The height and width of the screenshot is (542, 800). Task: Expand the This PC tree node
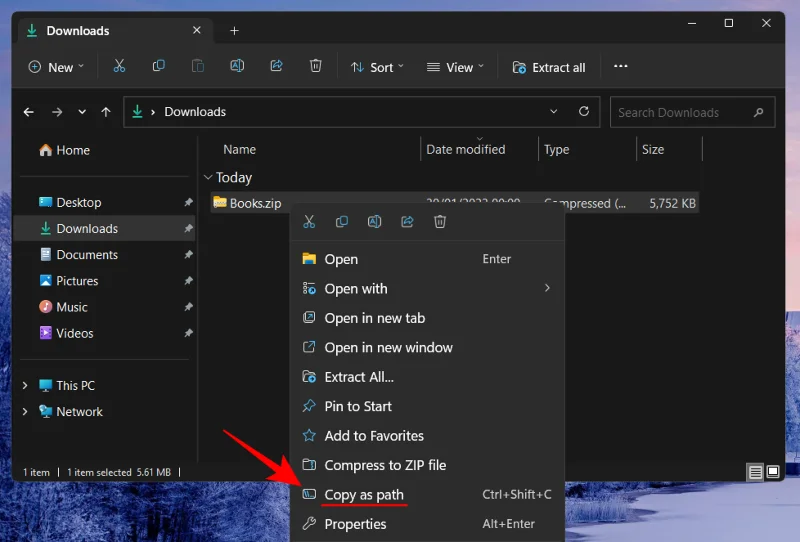26,385
